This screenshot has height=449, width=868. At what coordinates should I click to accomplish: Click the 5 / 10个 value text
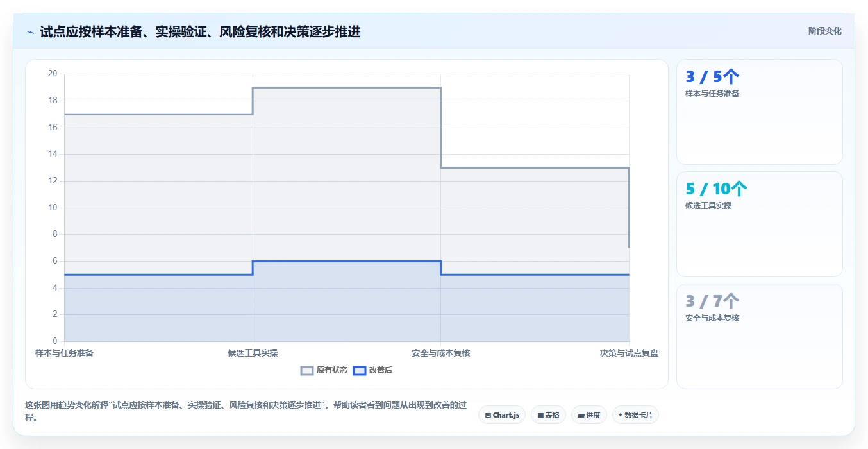point(716,189)
